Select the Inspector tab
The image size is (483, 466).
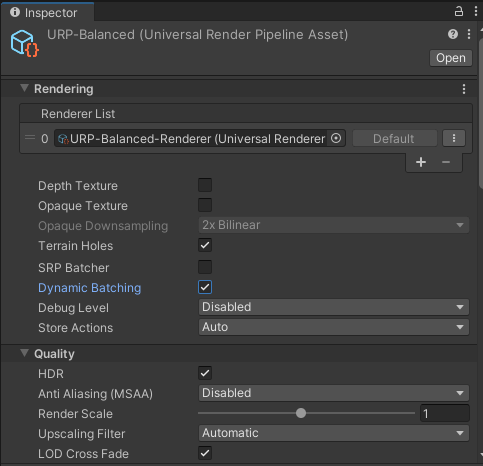point(47,12)
